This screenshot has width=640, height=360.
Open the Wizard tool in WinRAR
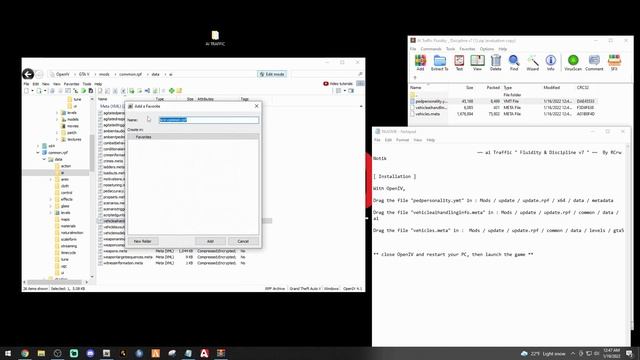533,62
